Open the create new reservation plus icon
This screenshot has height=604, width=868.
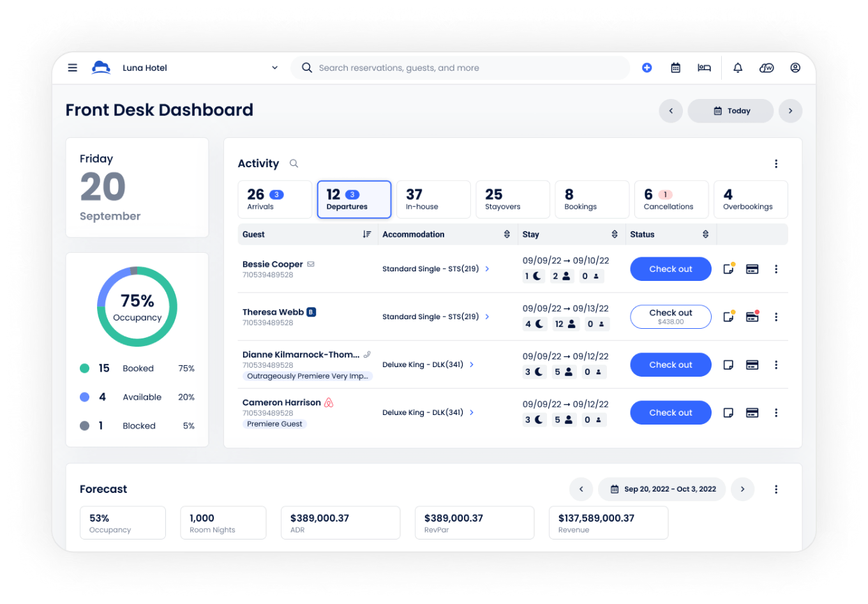[647, 68]
